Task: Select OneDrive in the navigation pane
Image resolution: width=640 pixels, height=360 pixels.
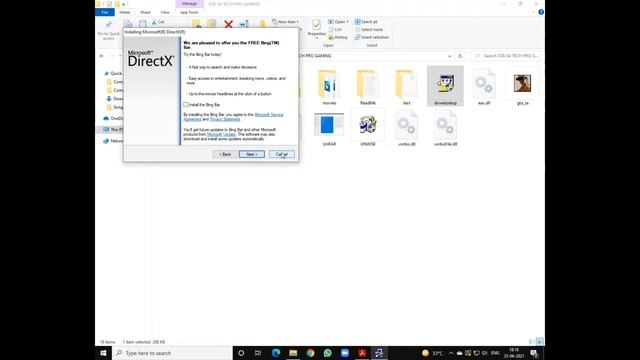Action: (x=113, y=118)
